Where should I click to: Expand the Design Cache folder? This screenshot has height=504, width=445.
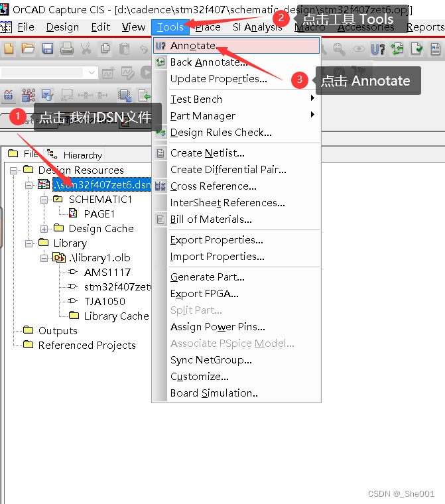point(44,229)
